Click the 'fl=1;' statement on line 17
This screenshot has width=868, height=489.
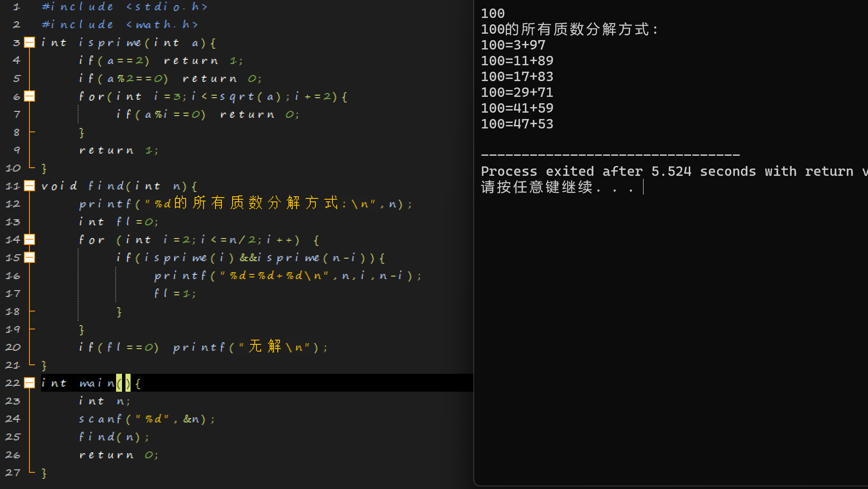[175, 294]
